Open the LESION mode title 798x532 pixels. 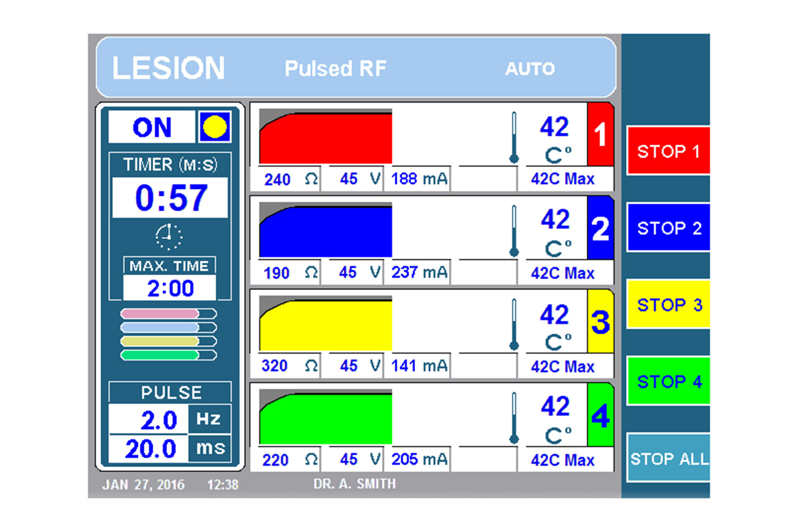pos(168,68)
